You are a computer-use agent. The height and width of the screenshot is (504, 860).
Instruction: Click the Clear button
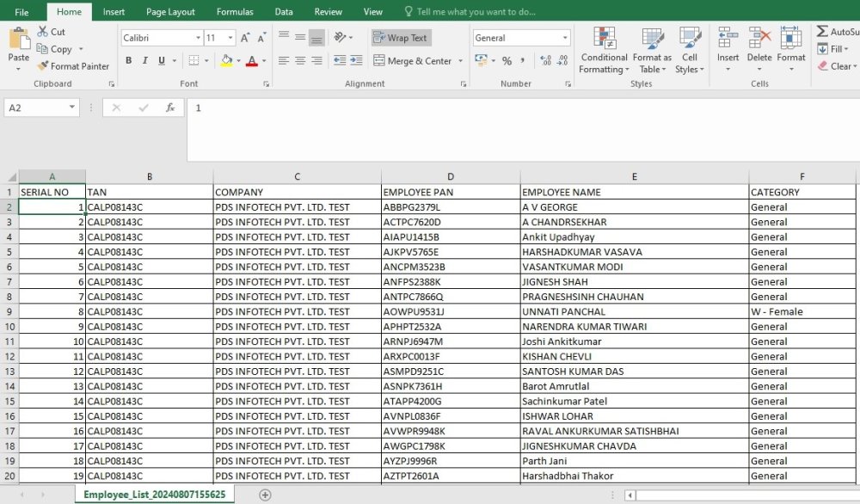(x=837, y=66)
